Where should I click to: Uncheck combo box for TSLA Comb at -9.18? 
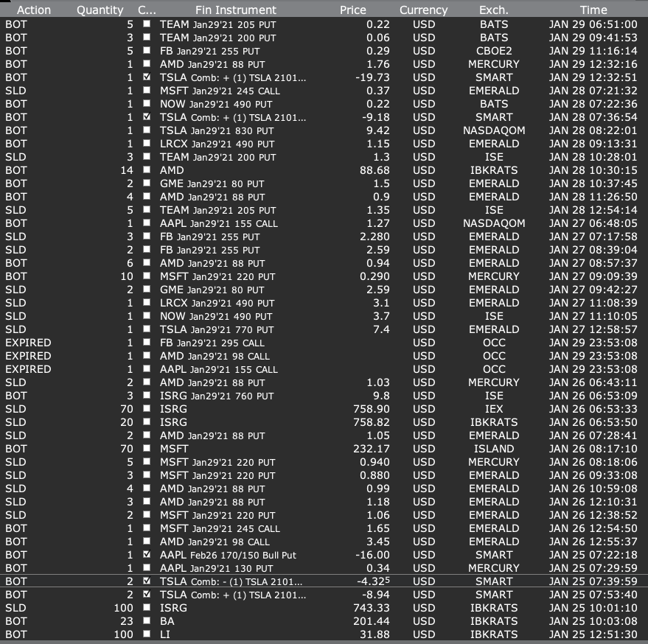click(147, 116)
